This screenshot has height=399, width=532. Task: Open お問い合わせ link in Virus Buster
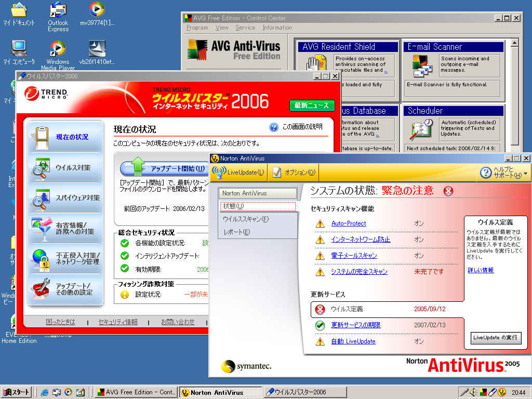point(178,322)
